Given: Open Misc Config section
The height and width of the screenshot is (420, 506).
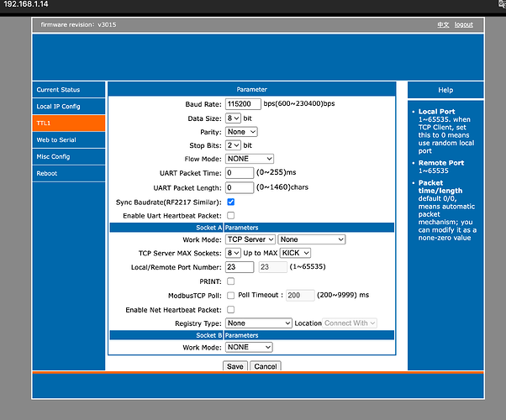Looking at the screenshot, I should (69, 156).
